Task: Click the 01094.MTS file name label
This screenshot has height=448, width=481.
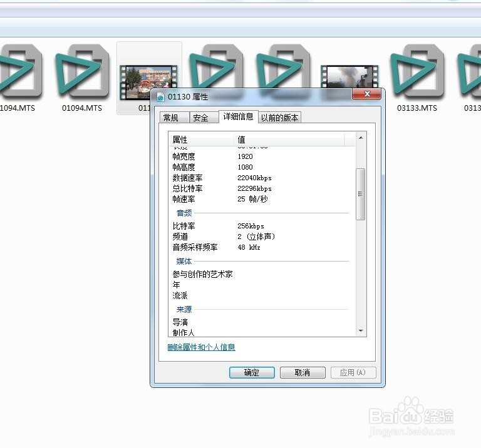Action: pyautogui.click(x=82, y=108)
